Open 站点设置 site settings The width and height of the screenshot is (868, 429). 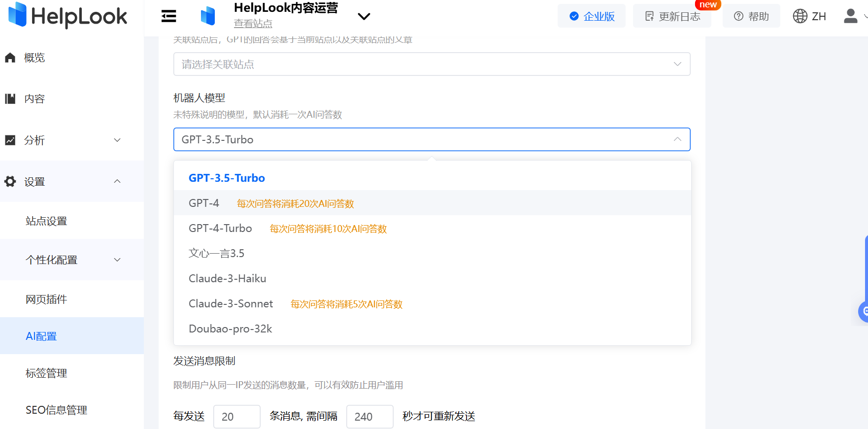coord(46,221)
